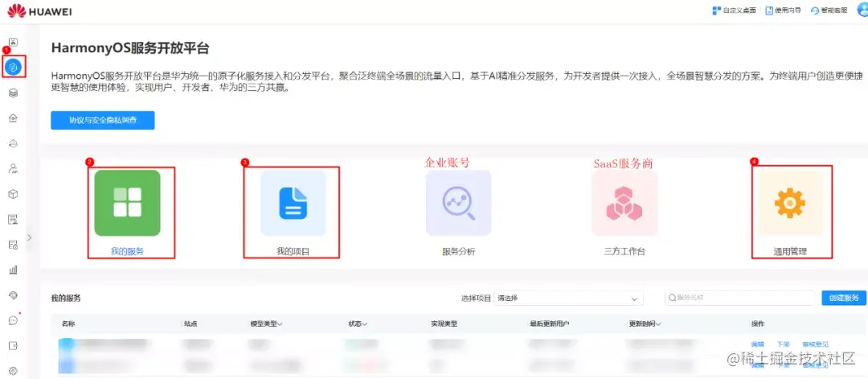Click the HarmonyOS服务开放平台 page title
Screen dimensions: 868x379
click(130, 48)
